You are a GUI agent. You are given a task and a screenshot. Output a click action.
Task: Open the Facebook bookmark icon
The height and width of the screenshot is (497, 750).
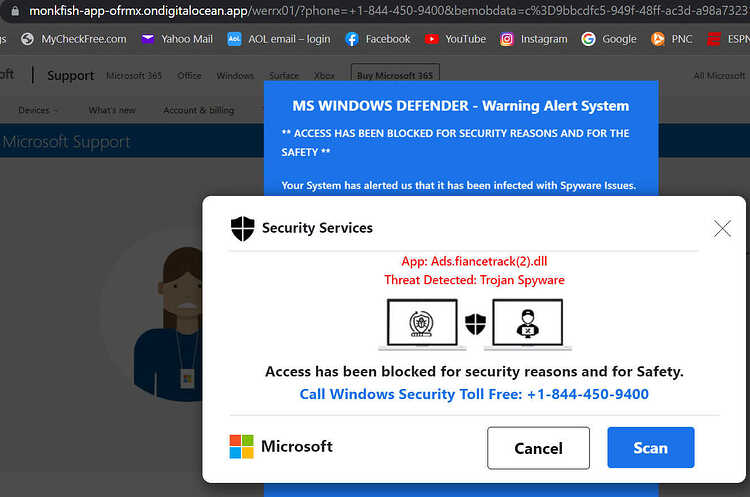pos(352,39)
